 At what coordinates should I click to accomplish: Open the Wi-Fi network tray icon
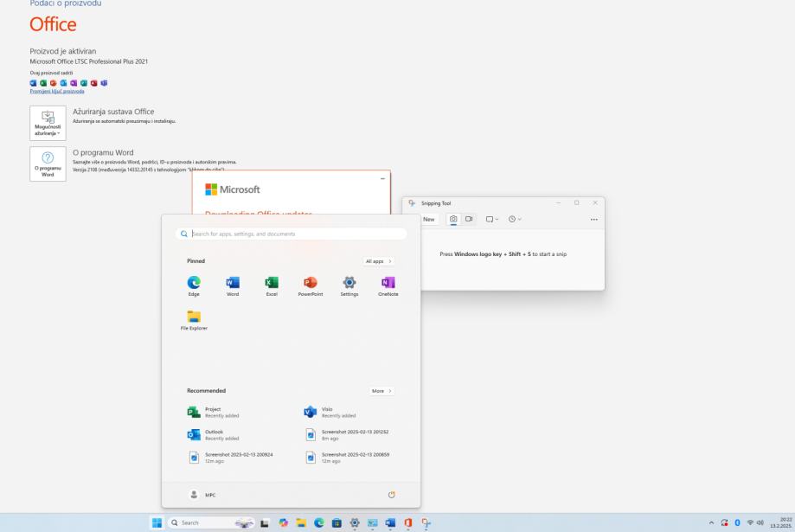pyautogui.click(x=750, y=522)
